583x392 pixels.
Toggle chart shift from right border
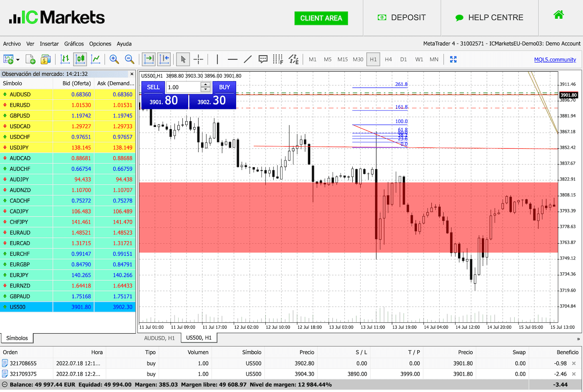point(164,59)
